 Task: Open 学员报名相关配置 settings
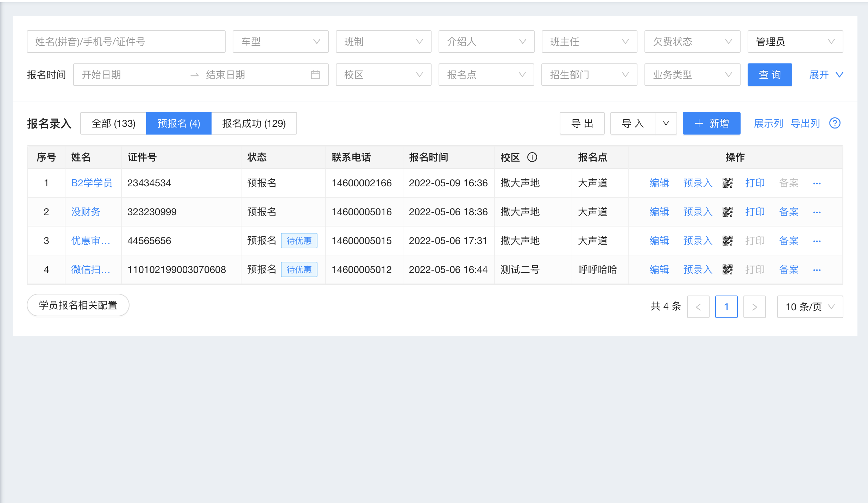(x=78, y=305)
